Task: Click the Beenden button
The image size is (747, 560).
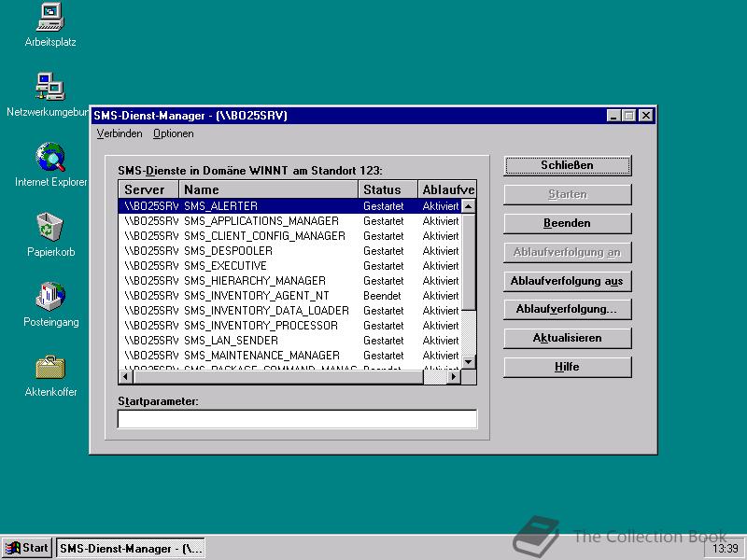Action: [x=568, y=223]
